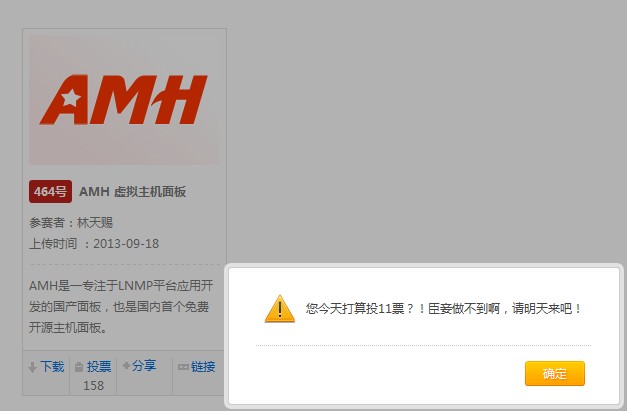Click the 投票 vote link

click(99, 366)
